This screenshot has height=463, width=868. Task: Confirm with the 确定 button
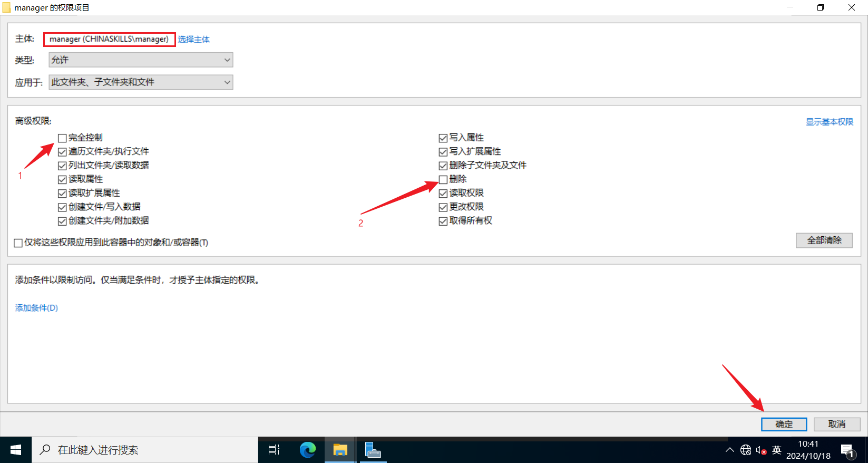784,425
